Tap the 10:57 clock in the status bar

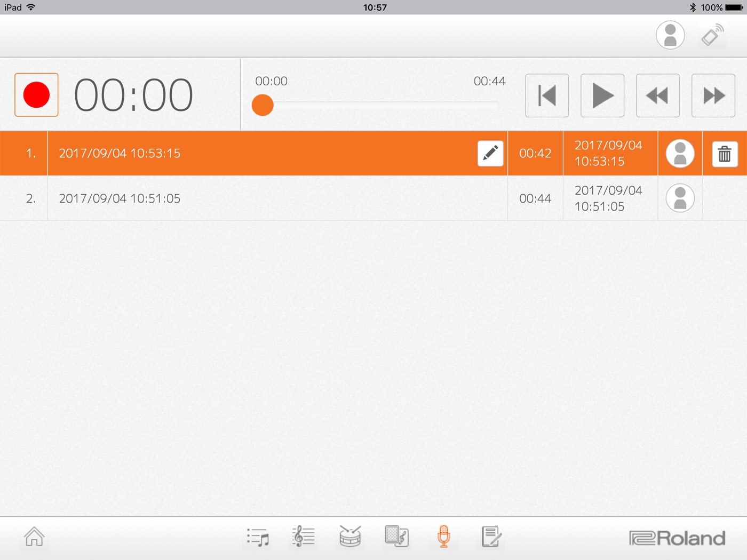tap(375, 7)
